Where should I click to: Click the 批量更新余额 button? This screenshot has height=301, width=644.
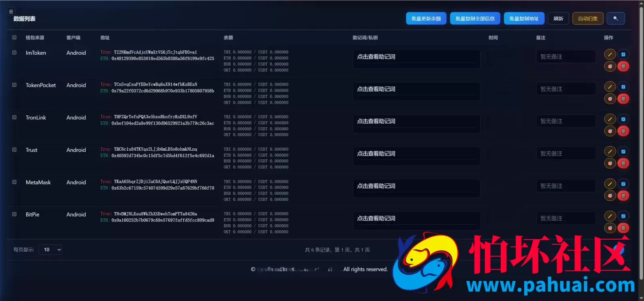pos(426,18)
